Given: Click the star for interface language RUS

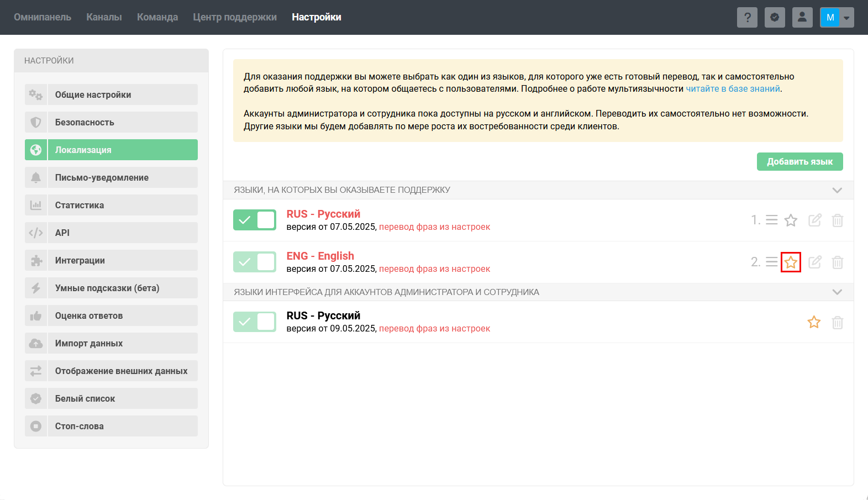Looking at the screenshot, I should 814,322.
